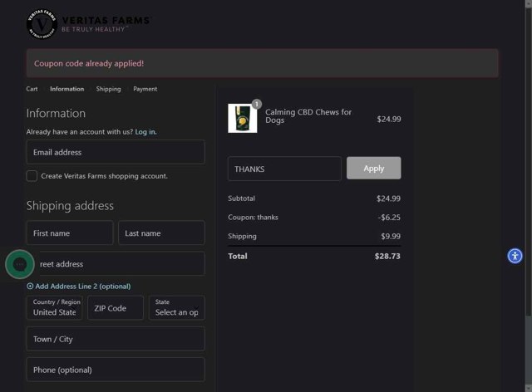Select the Information breadcrumb step
Image resolution: width=532 pixels, height=392 pixels.
click(66, 89)
